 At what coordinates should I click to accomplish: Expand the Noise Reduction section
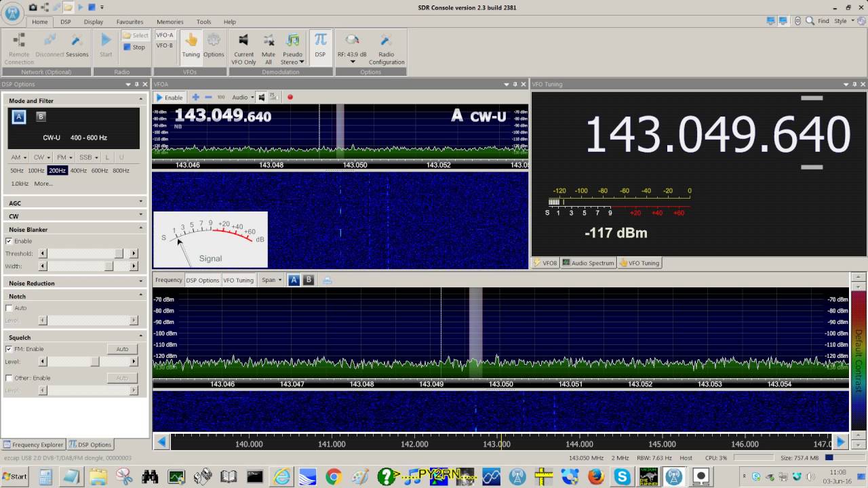click(x=75, y=283)
